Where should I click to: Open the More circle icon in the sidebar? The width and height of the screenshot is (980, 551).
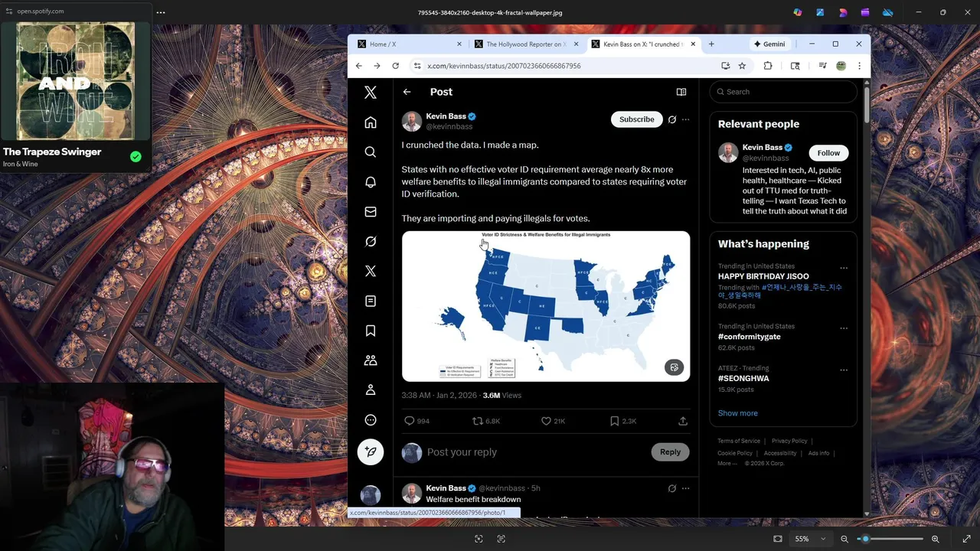click(x=371, y=420)
